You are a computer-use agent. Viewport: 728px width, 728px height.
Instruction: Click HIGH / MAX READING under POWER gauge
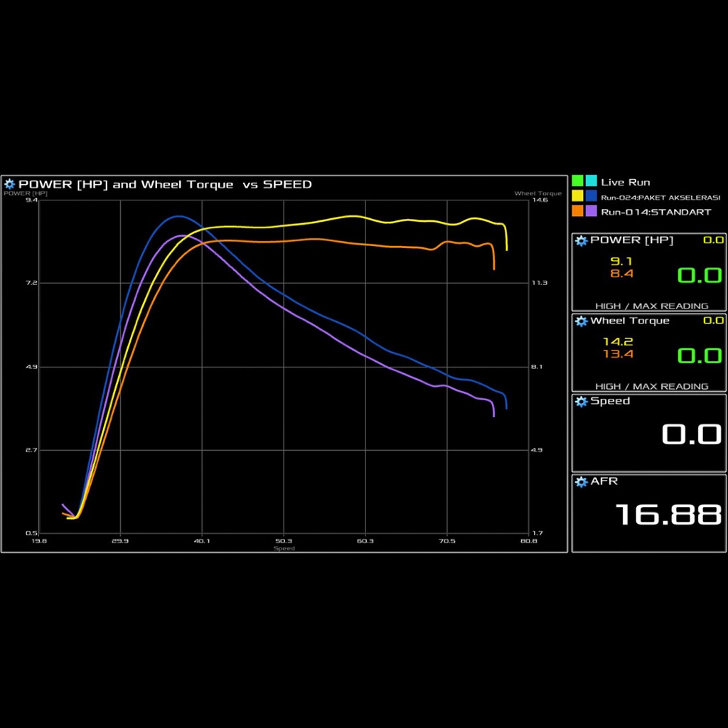tap(651, 306)
